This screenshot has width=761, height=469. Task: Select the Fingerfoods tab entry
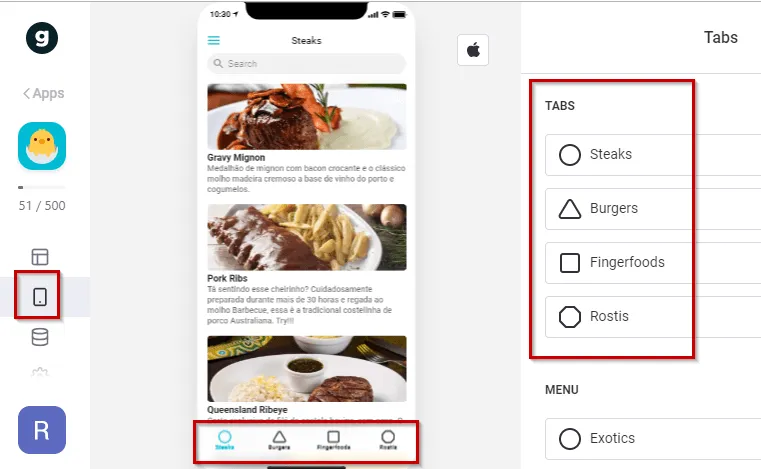653,263
